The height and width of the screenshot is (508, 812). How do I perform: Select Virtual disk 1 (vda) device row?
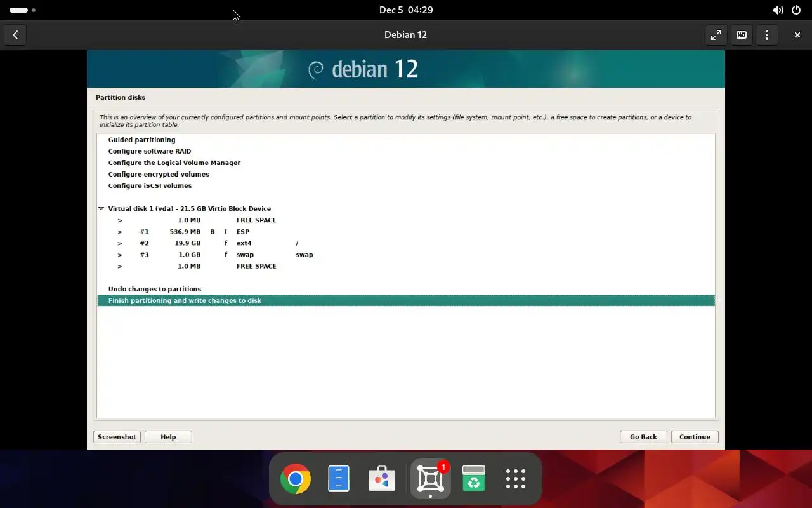click(406, 208)
